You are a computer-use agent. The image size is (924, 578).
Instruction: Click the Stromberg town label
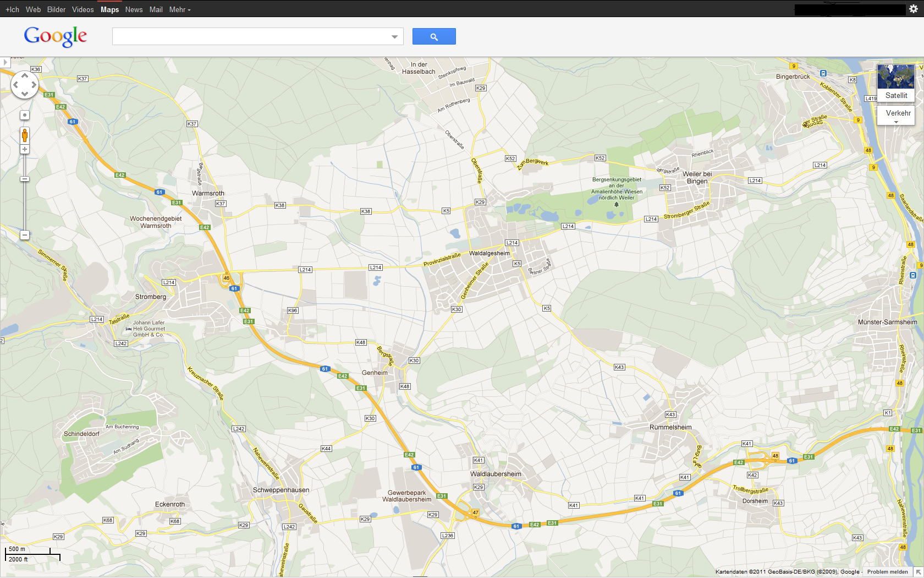click(x=150, y=297)
